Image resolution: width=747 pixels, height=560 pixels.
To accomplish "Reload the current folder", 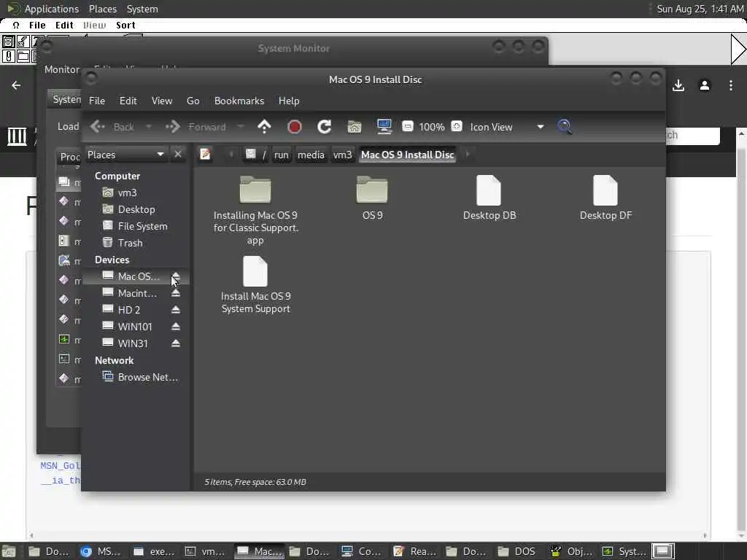I will [x=325, y=127].
